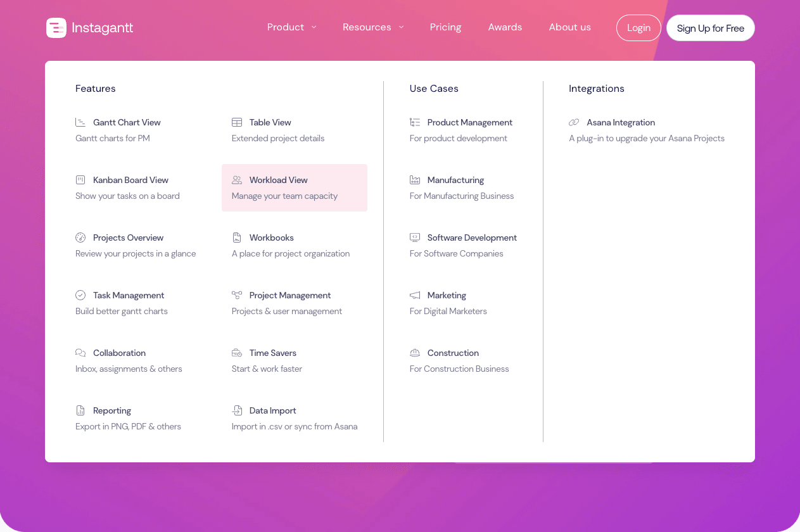Expand the Resources menu chevron
800x532 pixels.
(x=401, y=27)
